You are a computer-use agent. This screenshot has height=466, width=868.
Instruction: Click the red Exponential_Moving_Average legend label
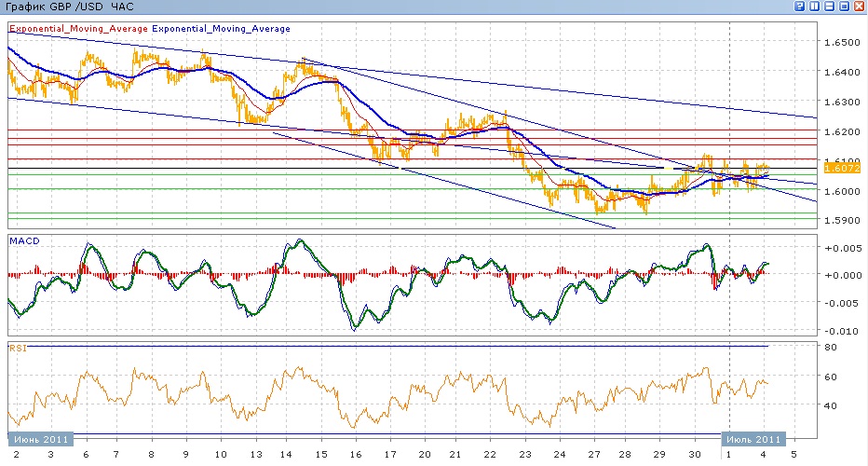[78, 29]
